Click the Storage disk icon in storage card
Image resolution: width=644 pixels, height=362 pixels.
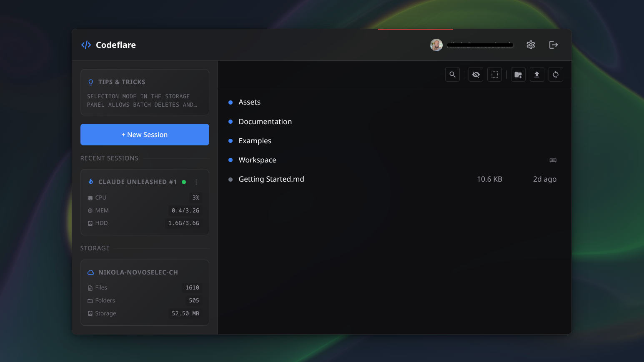pyautogui.click(x=90, y=314)
